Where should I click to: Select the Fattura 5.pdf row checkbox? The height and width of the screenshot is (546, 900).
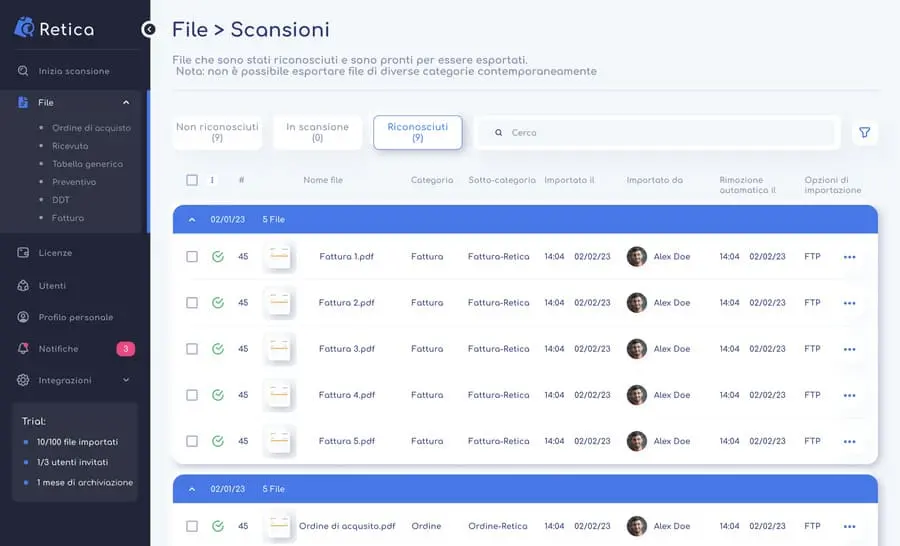click(192, 441)
